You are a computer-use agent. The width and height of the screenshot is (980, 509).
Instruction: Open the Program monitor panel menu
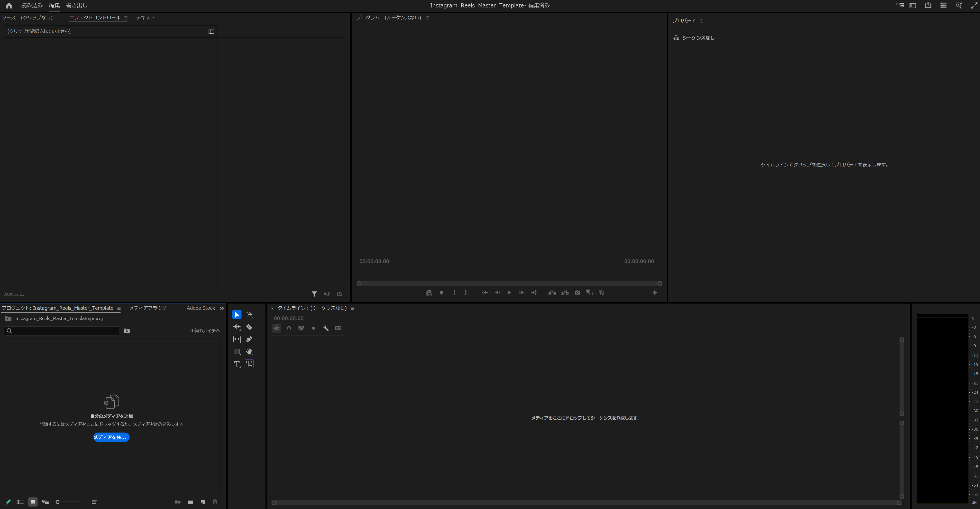pos(428,18)
